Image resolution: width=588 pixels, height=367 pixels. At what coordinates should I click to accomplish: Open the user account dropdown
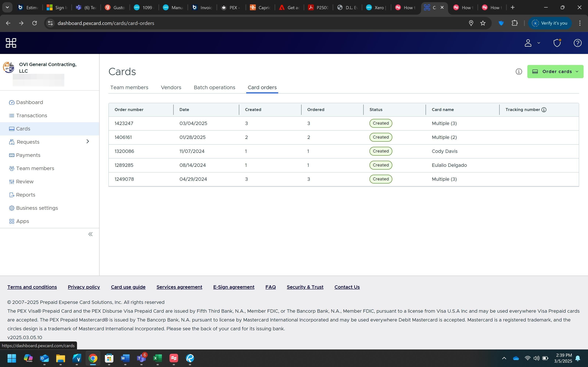pyautogui.click(x=531, y=43)
